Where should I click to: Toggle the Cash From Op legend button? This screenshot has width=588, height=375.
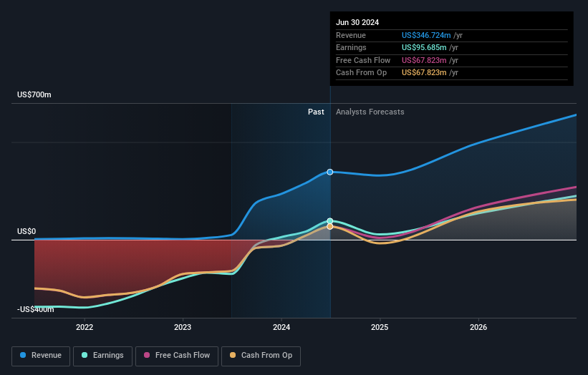(x=261, y=356)
